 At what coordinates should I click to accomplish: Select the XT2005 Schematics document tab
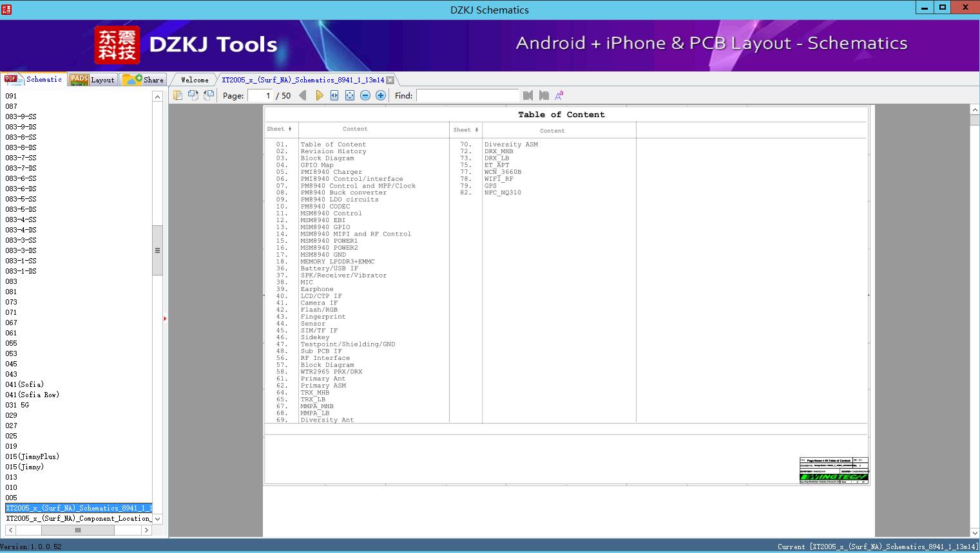[303, 80]
